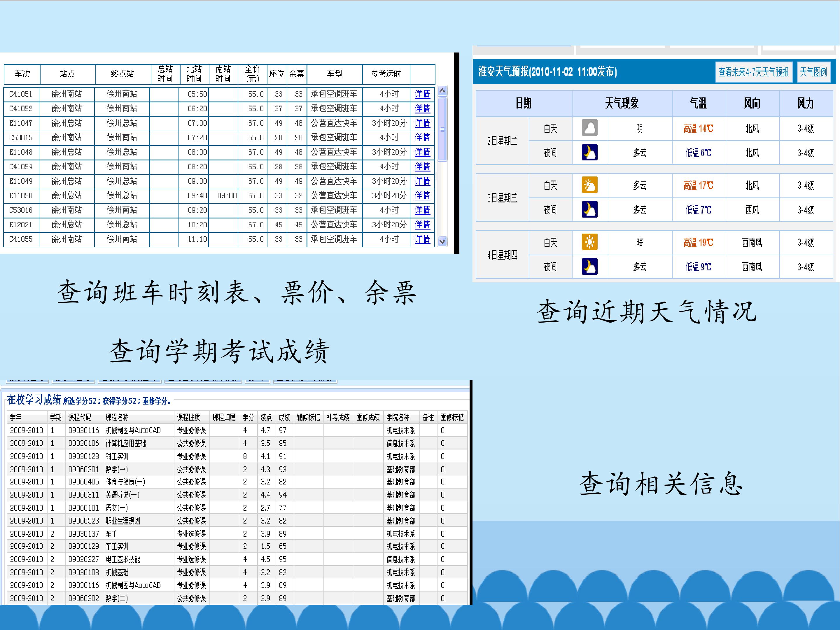The width and height of the screenshot is (840, 630).
Task: Click the 气温 column header
Action: point(699,103)
